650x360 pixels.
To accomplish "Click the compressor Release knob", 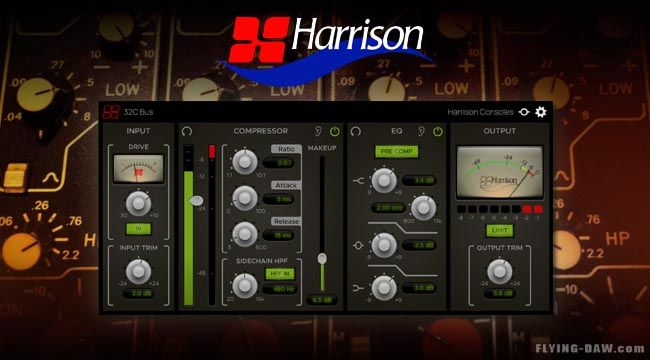I will coord(245,234).
